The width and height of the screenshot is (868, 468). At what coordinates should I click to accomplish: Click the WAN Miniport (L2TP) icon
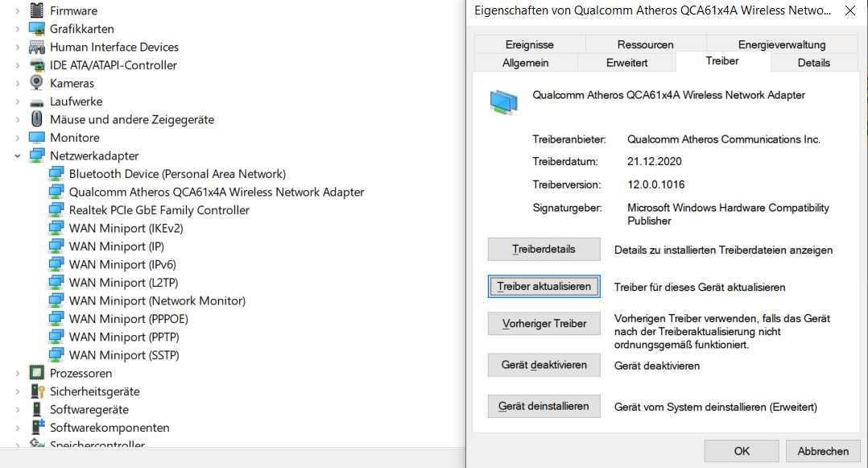[56, 283]
